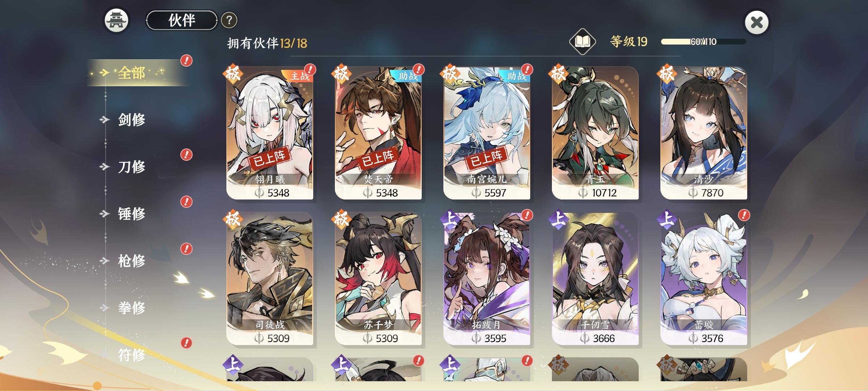Click red alert badge on 全部 tab
Viewport: 868px width, 391px height.
click(186, 60)
